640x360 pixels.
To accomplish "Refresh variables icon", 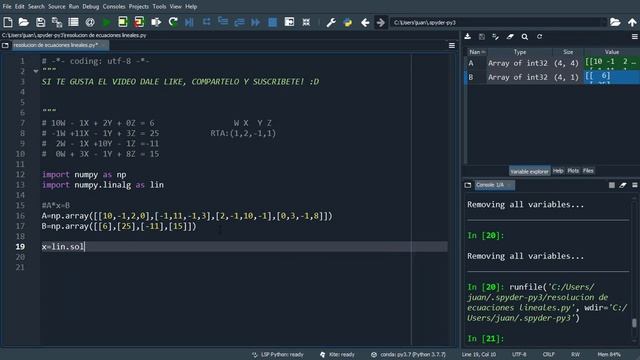I will pyautogui.click(x=539, y=37).
